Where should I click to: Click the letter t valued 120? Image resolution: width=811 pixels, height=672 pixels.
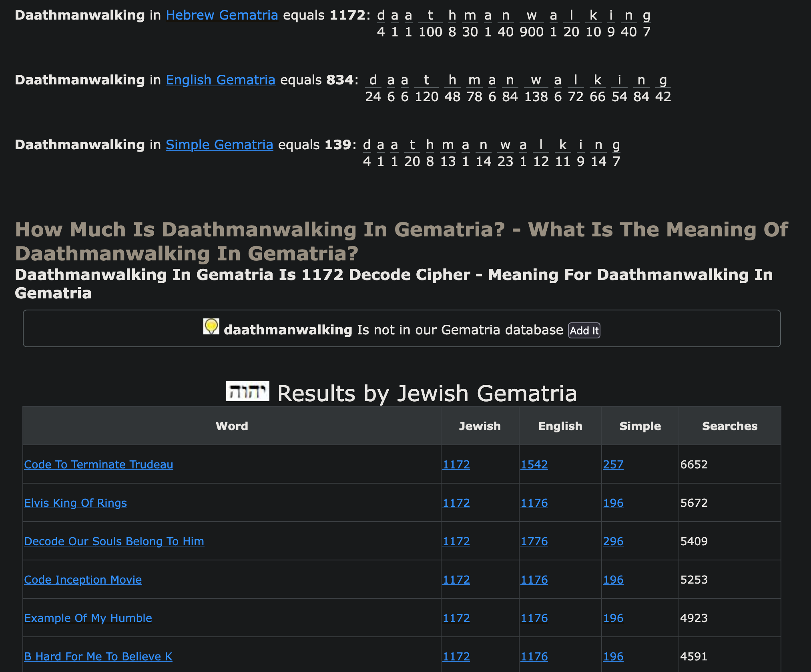pos(427,80)
